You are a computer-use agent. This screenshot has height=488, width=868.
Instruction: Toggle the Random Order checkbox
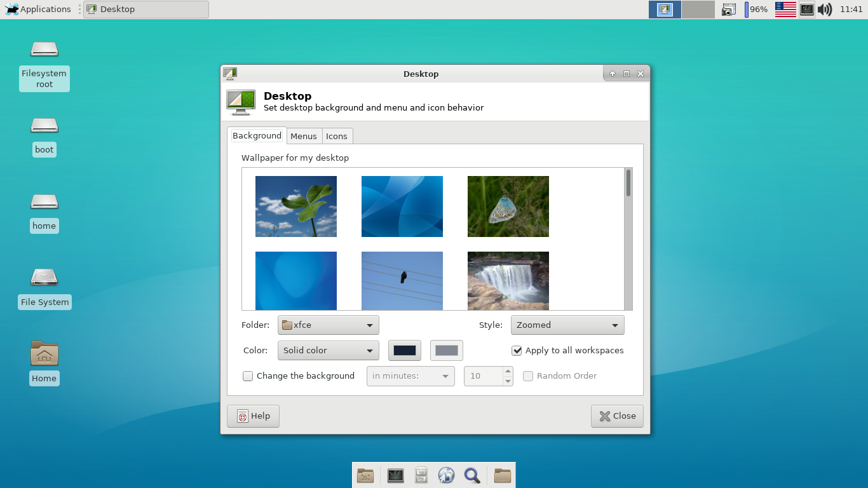(x=528, y=376)
